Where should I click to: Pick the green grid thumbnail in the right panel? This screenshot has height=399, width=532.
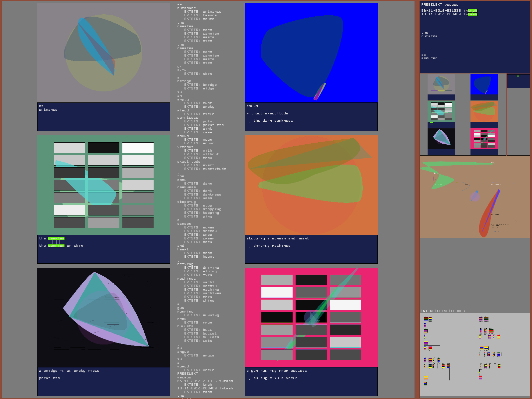click(441, 111)
